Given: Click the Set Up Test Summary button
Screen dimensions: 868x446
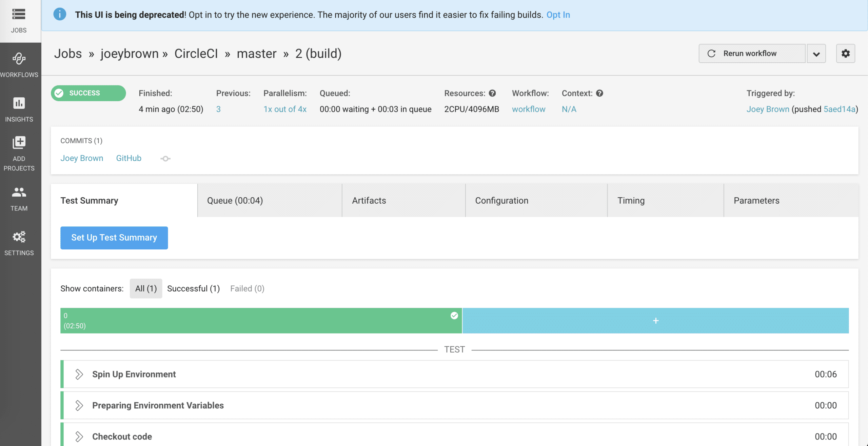Looking at the screenshot, I should pyautogui.click(x=114, y=238).
